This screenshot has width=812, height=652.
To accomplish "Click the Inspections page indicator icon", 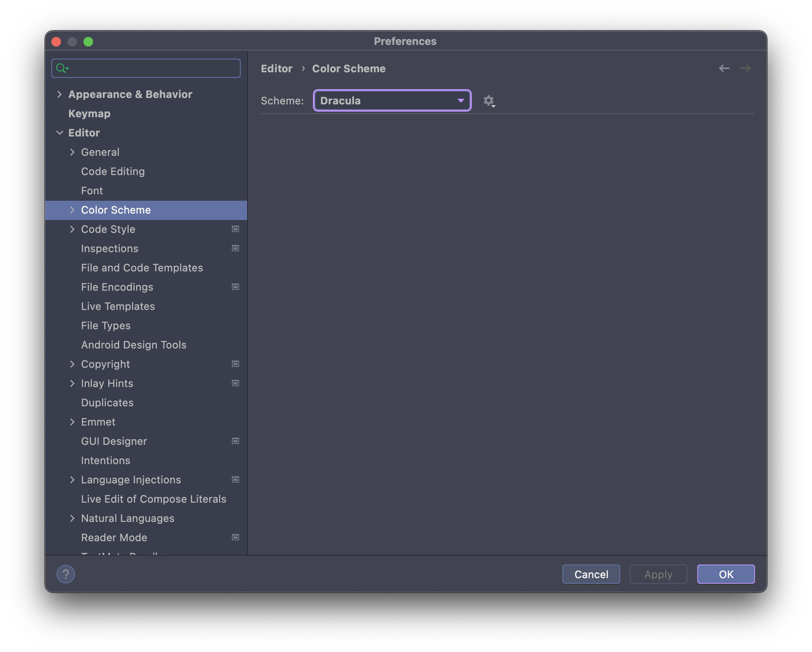I will coord(235,247).
